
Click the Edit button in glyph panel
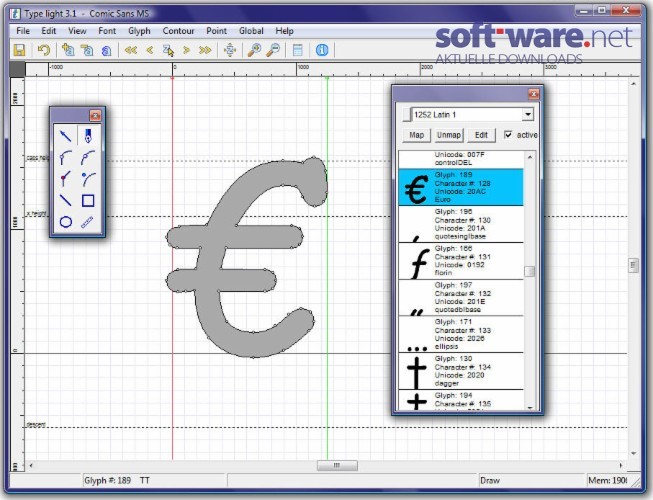click(x=481, y=135)
